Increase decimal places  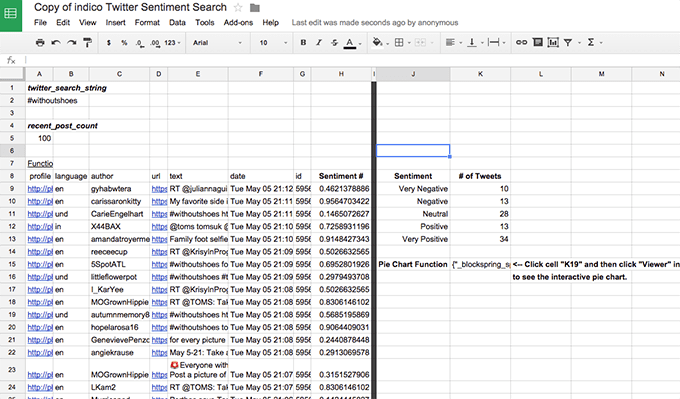click(155, 43)
